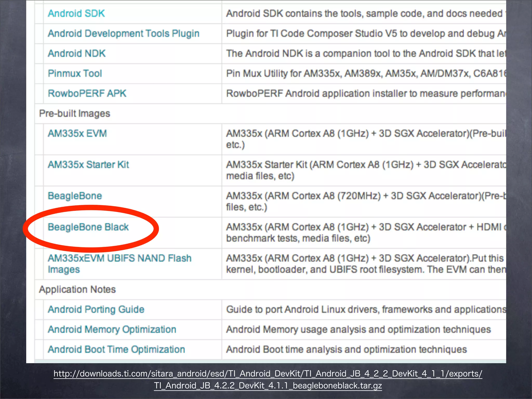The width and height of the screenshot is (532, 399).
Task: Open the AM335x Starter Kit link
Action: click(88, 165)
